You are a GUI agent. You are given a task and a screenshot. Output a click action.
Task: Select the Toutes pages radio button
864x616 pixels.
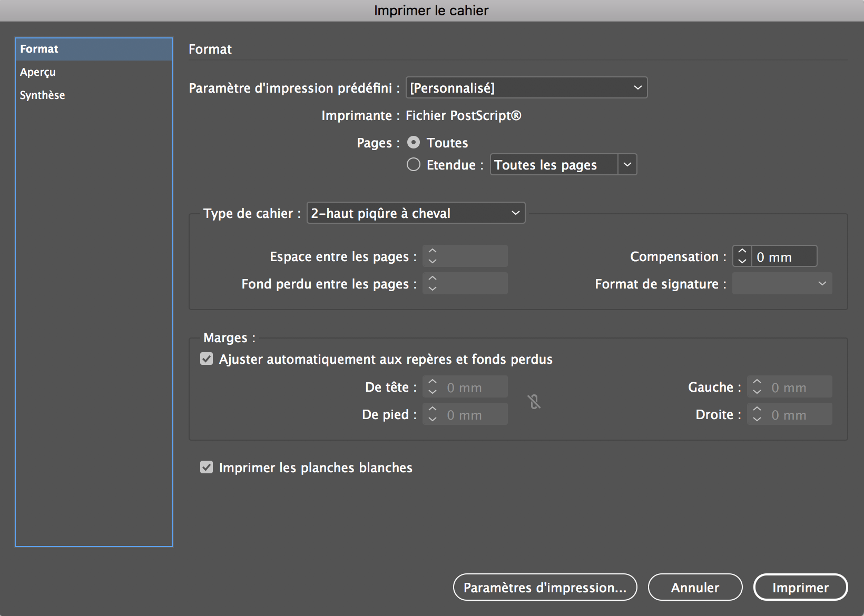point(414,143)
